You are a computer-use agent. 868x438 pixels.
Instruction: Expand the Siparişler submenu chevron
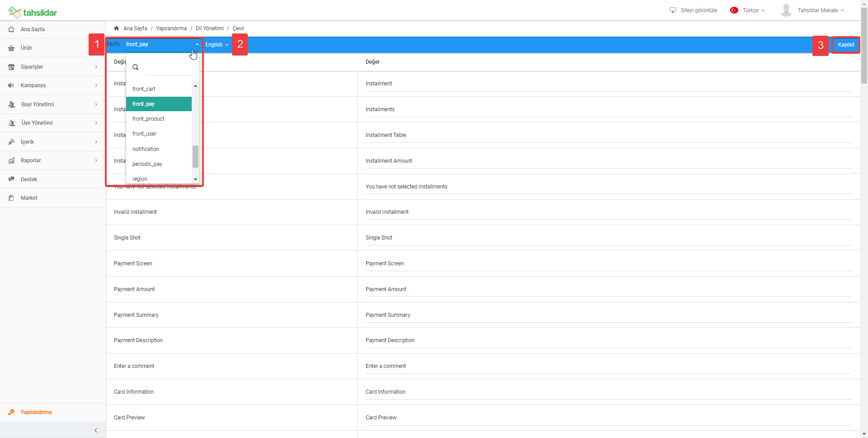[x=96, y=67]
